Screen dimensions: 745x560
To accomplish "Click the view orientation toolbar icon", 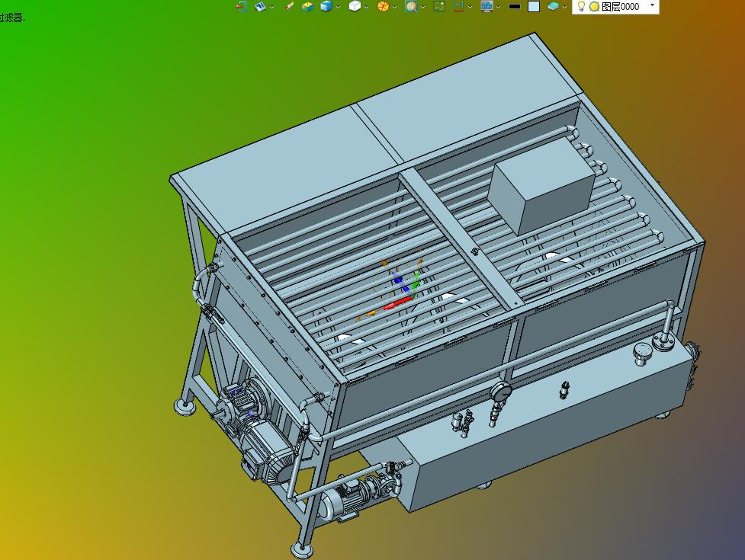I will [260, 6].
